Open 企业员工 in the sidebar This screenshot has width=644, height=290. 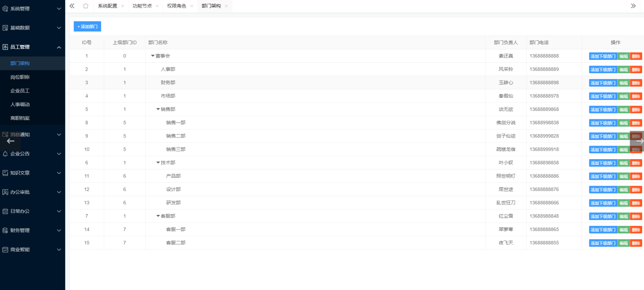point(20,91)
